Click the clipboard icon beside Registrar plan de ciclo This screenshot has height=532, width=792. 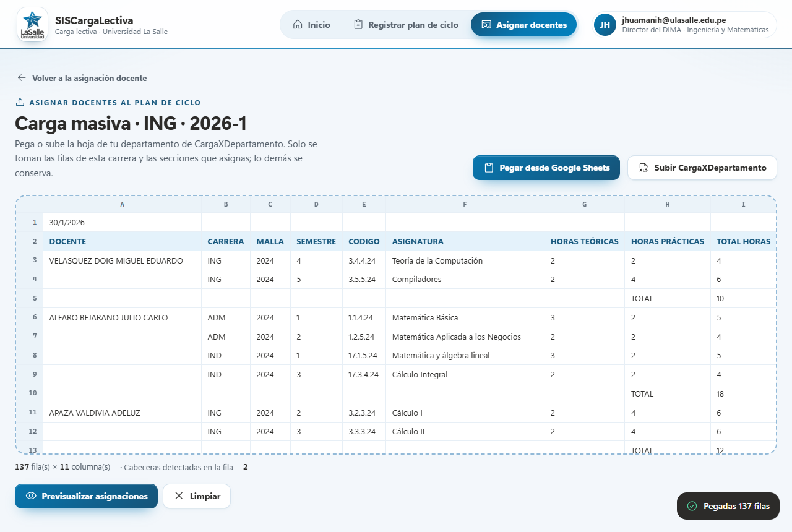(358, 25)
